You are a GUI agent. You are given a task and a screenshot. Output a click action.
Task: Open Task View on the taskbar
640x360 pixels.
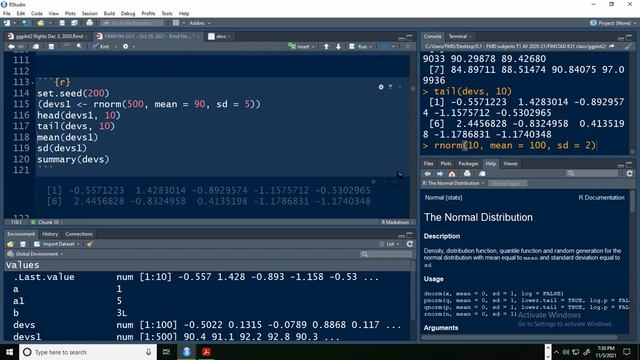[x=166, y=352]
